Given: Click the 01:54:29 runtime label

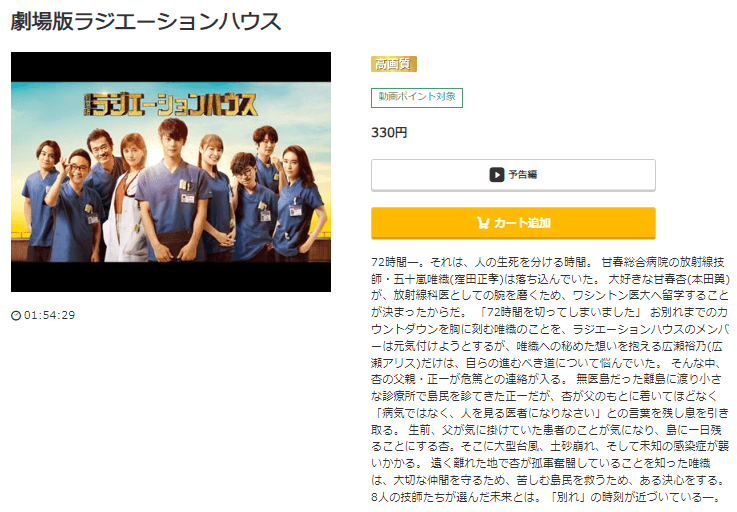Looking at the screenshot, I should [x=49, y=315].
